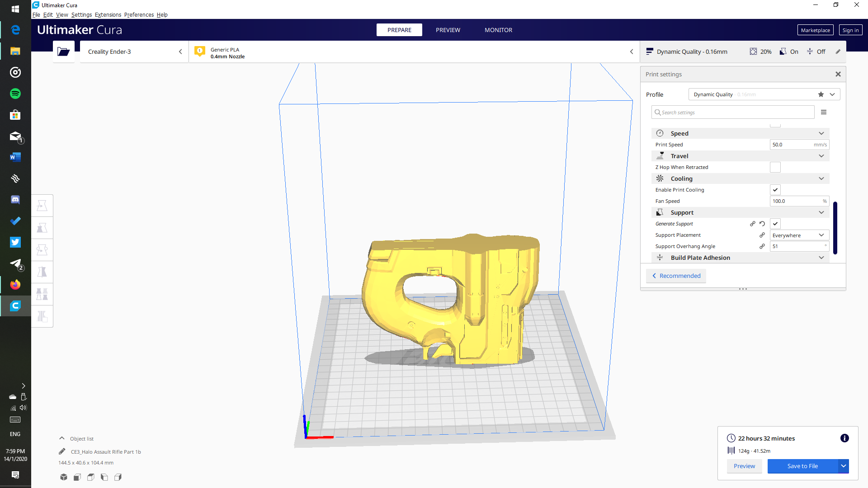Open Support Placement dropdown
868x488 pixels.
(799, 235)
